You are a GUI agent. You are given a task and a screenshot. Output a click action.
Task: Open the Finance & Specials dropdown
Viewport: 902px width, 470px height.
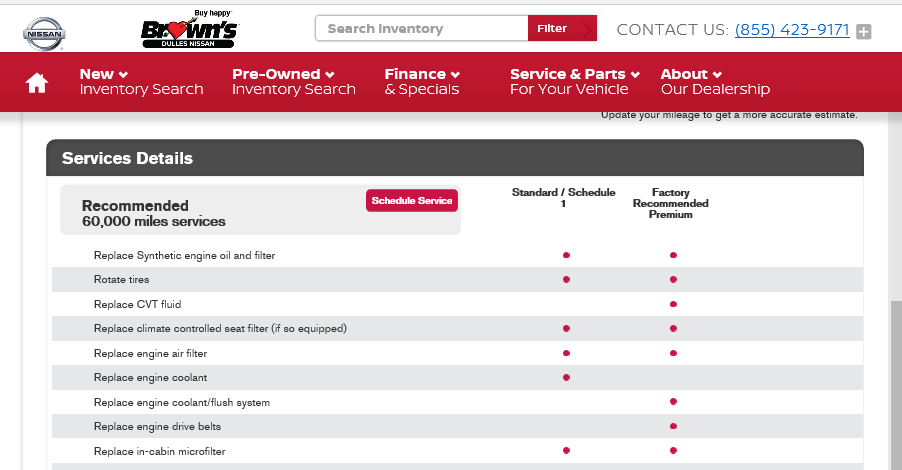pos(422,82)
